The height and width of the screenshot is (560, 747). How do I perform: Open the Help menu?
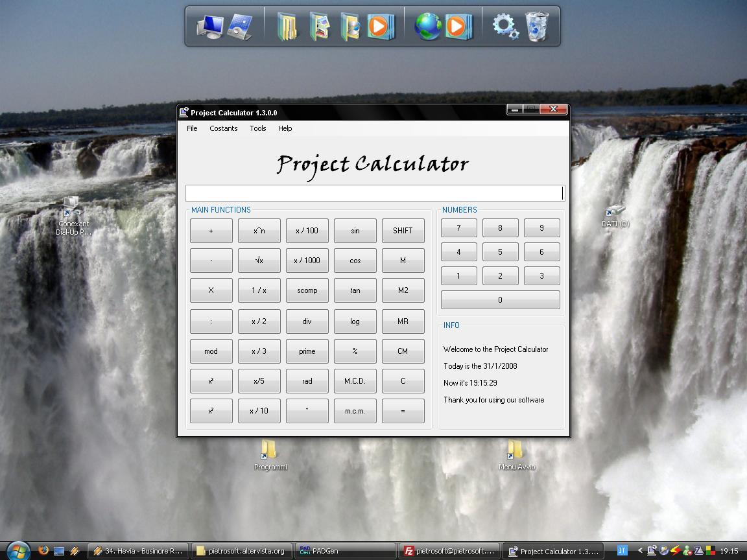tap(285, 128)
